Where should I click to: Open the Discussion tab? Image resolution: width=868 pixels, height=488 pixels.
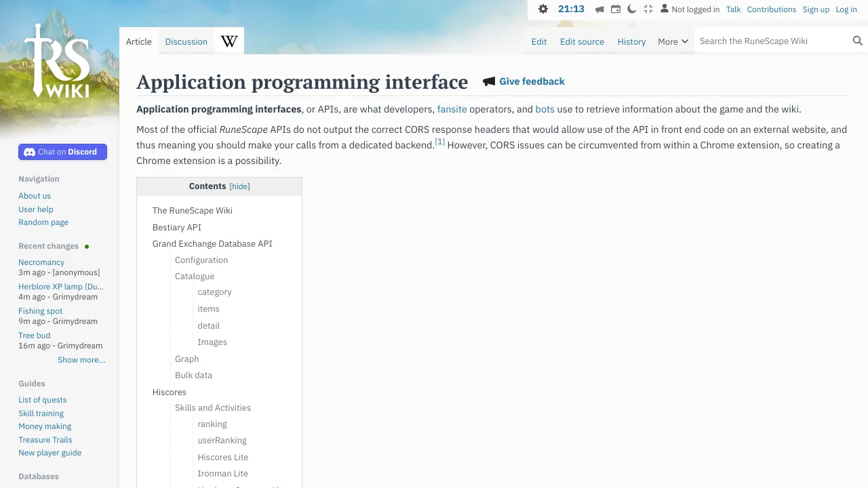(186, 41)
